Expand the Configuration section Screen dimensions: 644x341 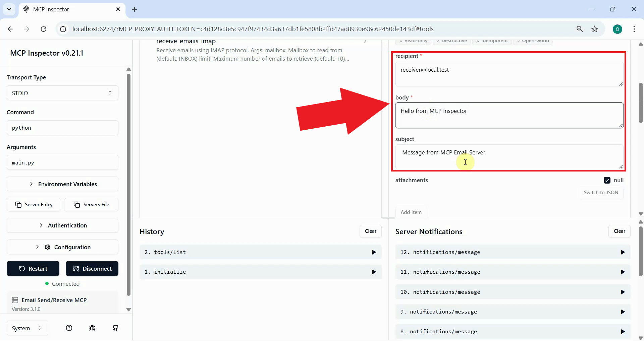[62, 247]
